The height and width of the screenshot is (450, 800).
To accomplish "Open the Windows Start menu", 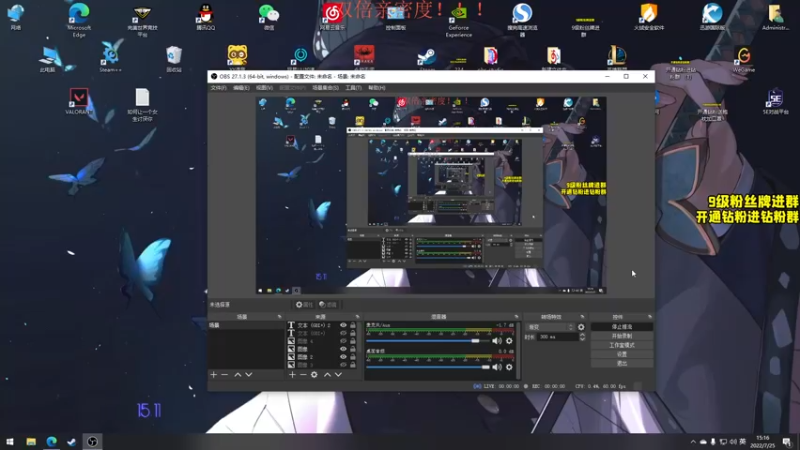I will click(x=10, y=441).
